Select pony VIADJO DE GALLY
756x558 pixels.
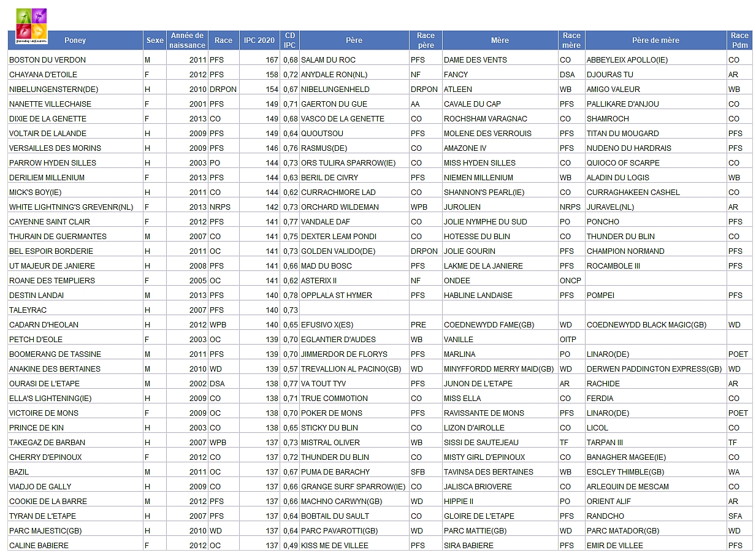coord(40,487)
